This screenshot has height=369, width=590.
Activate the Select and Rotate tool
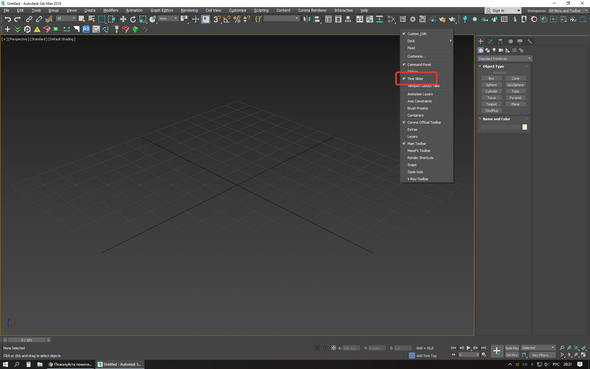pos(133,19)
